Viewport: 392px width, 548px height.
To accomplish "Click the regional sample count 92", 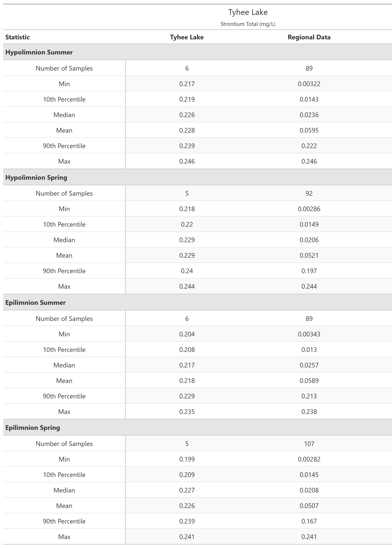I will click(x=309, y=193).
